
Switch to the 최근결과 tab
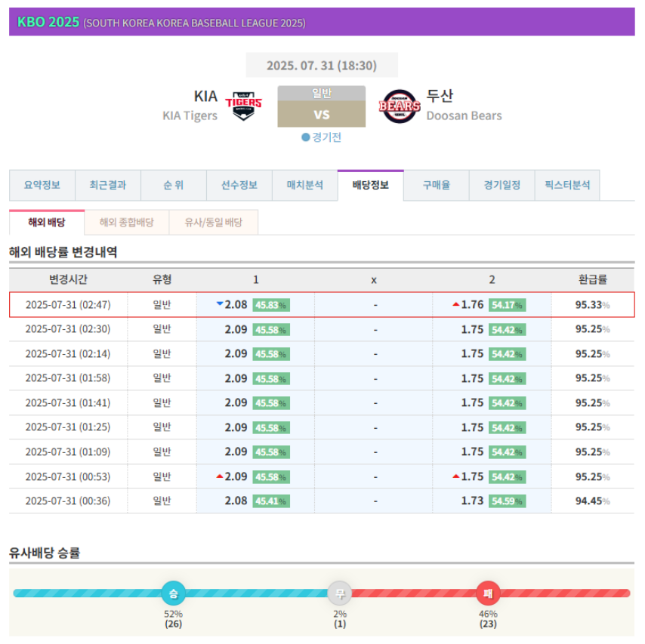click(x=108, y=185)
